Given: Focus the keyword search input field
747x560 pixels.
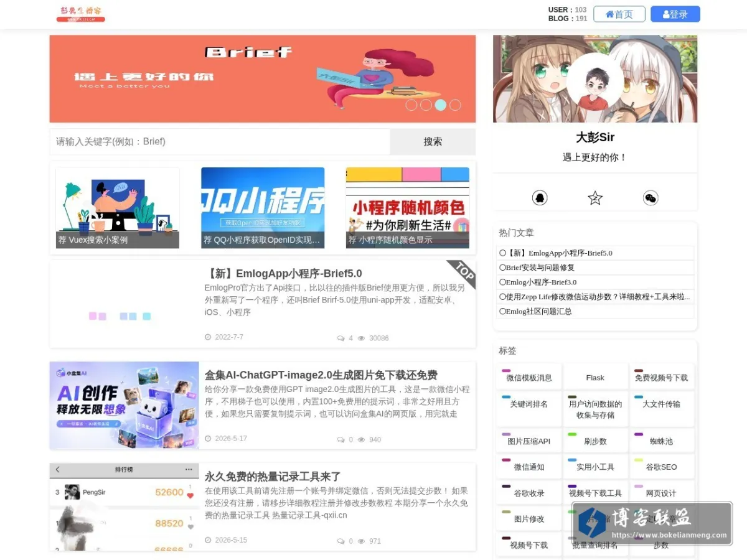Looking at the screenshot, I should click(x=220, y=141).
